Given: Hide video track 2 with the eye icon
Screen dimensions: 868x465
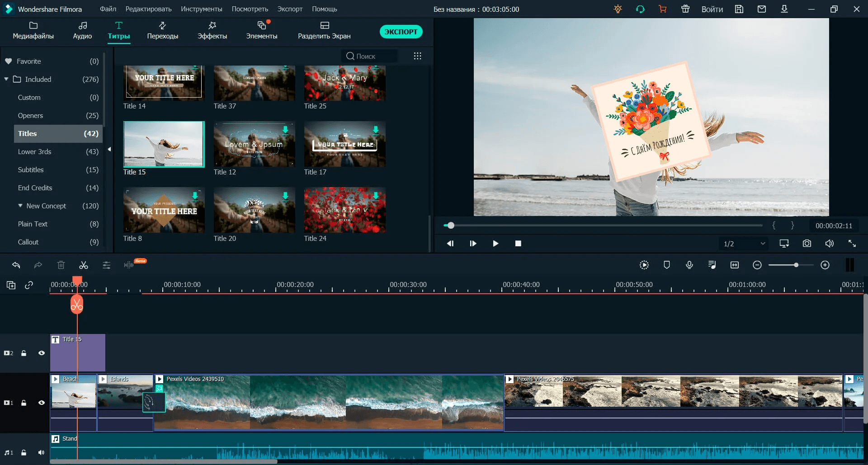Looking at the screenshot, I should point(42,353).
